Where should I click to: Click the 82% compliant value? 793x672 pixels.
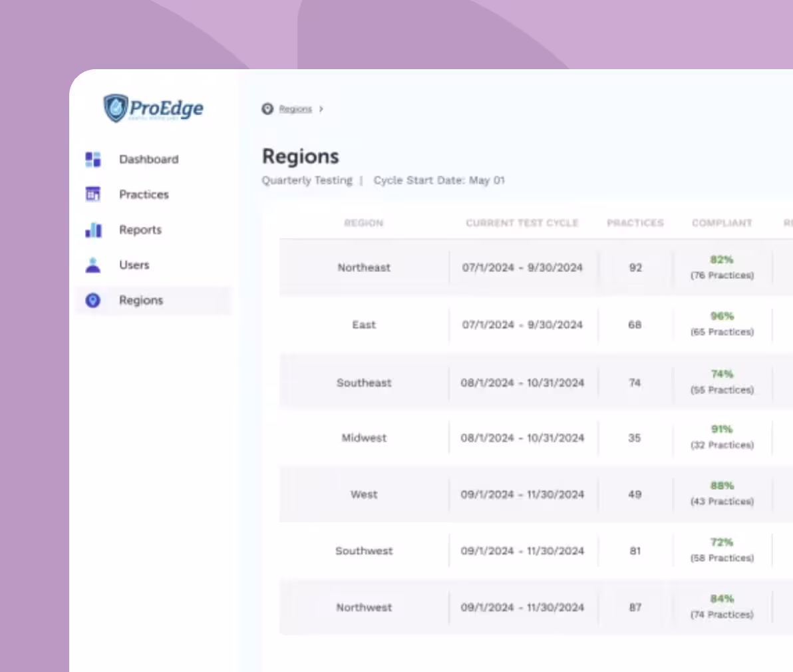(x=722, y=260)
